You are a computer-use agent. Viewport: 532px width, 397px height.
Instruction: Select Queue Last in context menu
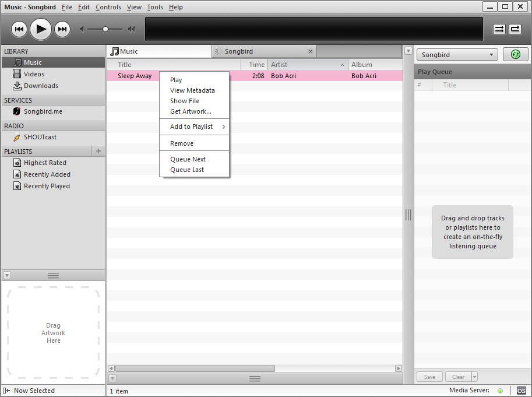(195, 170)
